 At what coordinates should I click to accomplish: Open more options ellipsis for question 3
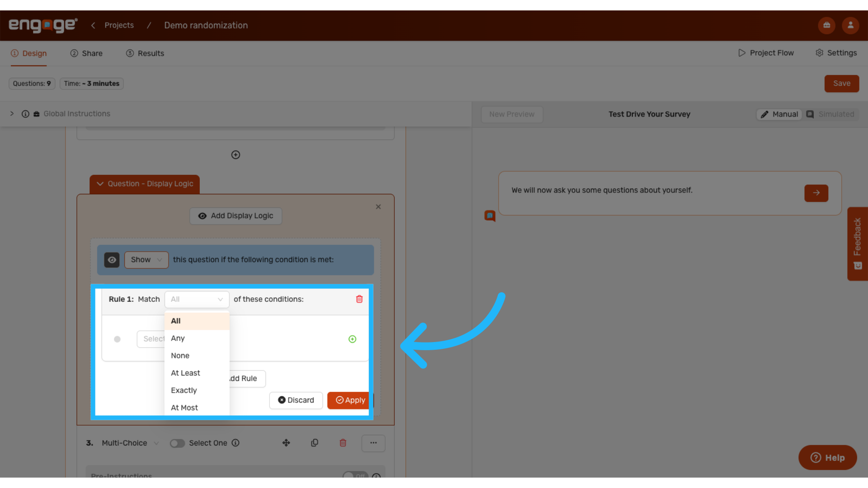pyautogui.click(x=373, y=443)
